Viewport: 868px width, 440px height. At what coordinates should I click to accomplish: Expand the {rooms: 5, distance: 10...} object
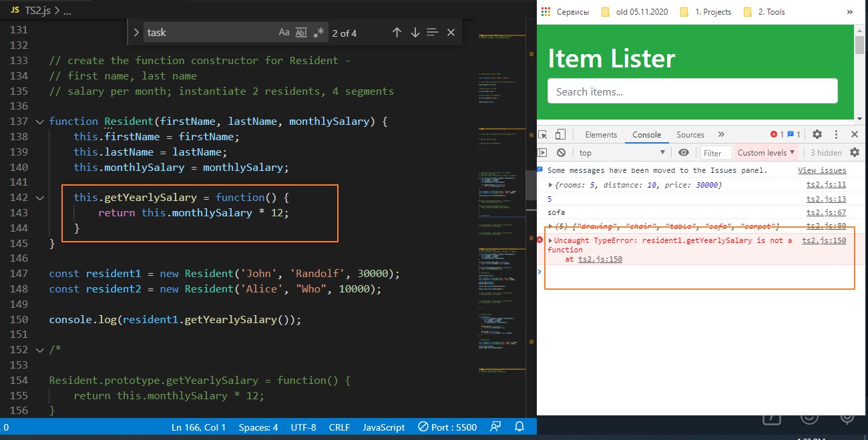[550, 185]
